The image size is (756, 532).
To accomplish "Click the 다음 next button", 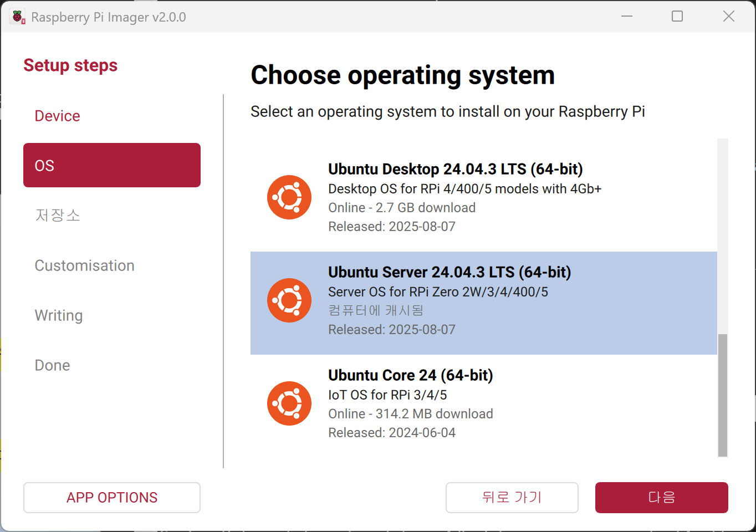I will click(662, 498).
